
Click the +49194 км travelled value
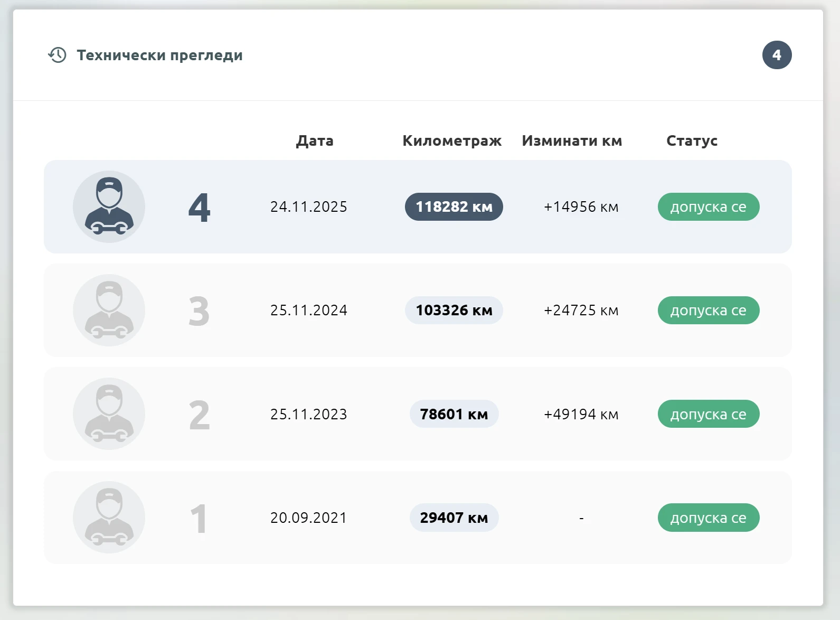tap(581, 414)
